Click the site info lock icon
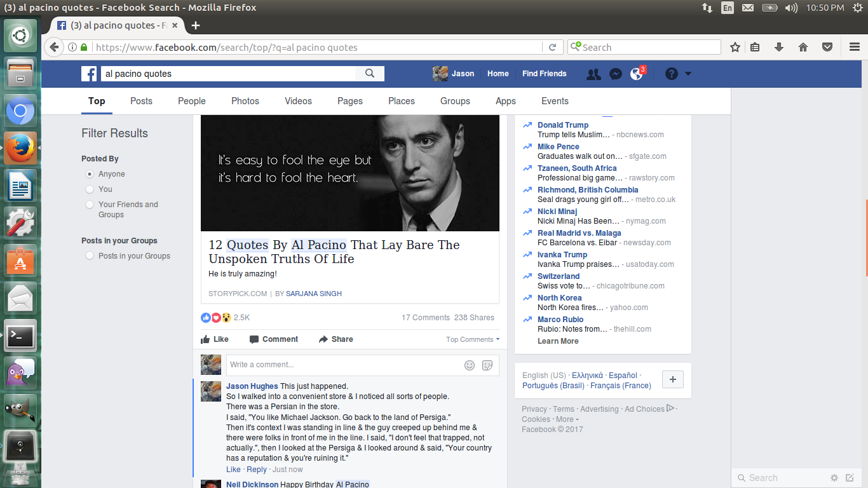 coord(84,47)
